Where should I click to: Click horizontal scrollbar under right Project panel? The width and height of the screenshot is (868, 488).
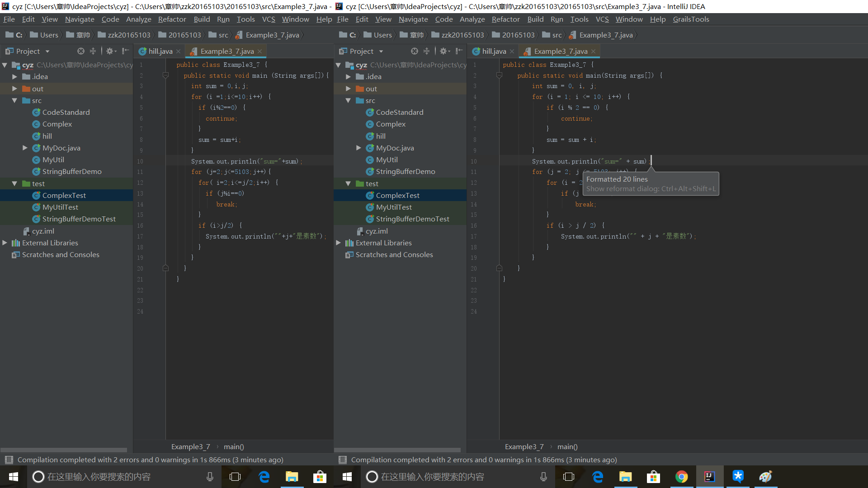tap(397, 450)
